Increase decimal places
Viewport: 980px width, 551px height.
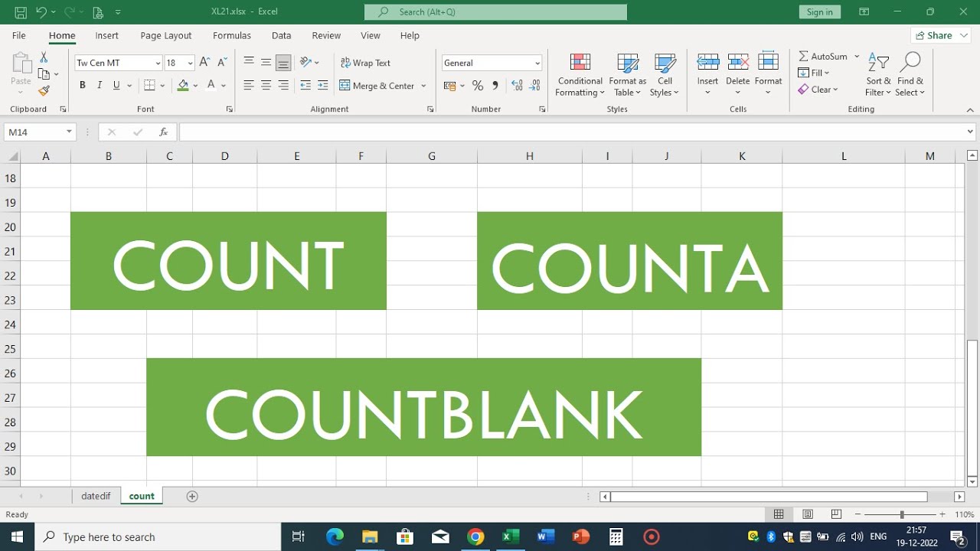[517, 86]
